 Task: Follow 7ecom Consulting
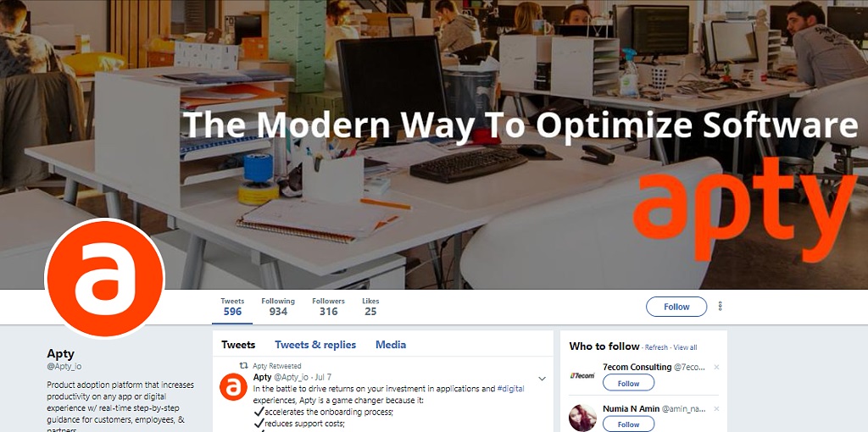click(x=628, y=384)
